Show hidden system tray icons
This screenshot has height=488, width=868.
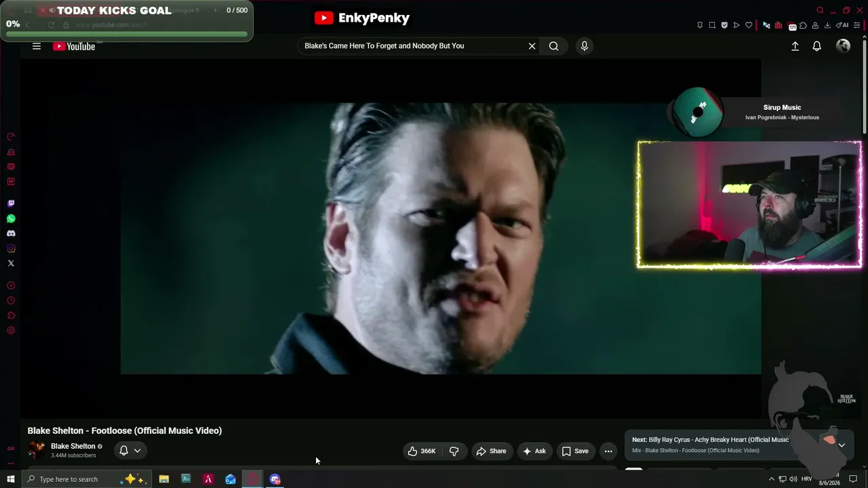[771, 479]
